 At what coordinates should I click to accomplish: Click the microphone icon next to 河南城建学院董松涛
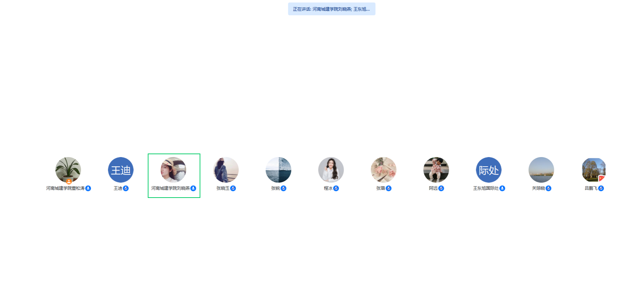tap(88, 188)
